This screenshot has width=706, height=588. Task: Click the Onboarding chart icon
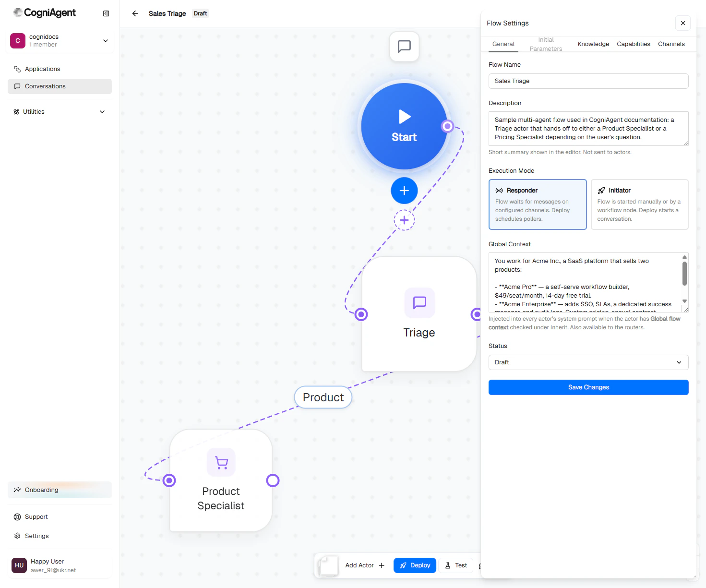(17, 490)
